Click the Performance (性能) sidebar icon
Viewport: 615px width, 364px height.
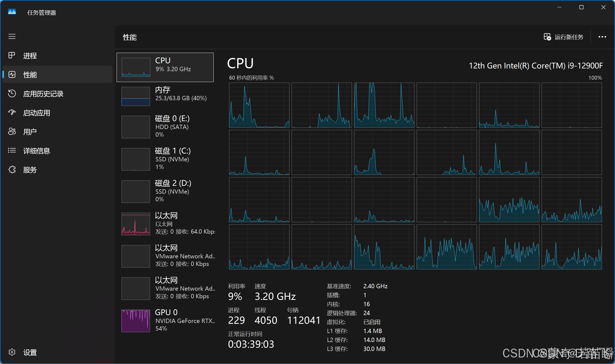tap(12, 74)
